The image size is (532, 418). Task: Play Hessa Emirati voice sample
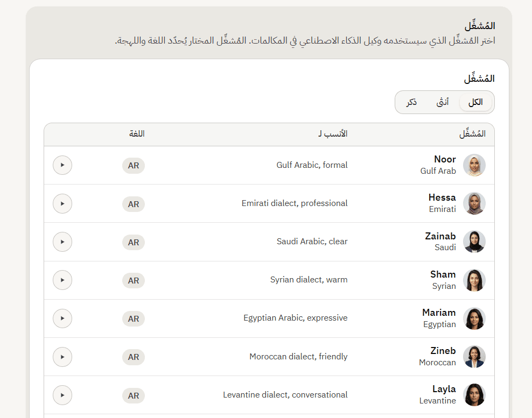[x=62, y=203]
